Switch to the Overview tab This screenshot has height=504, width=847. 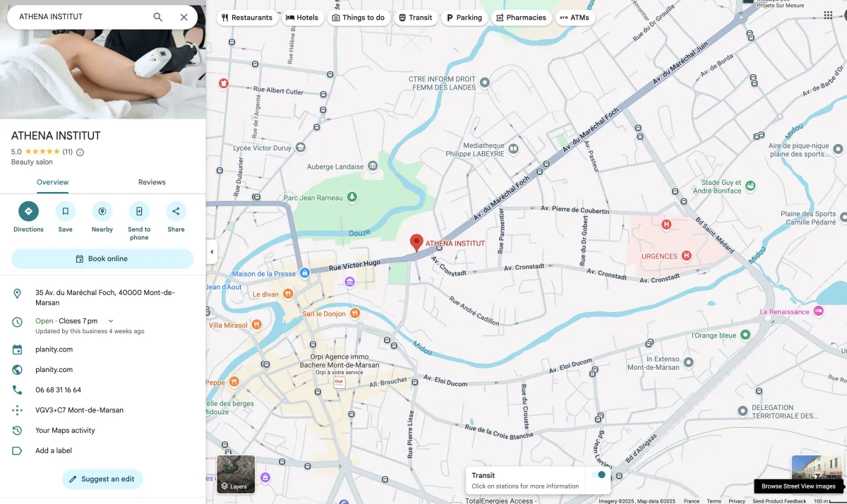point(52,182)
